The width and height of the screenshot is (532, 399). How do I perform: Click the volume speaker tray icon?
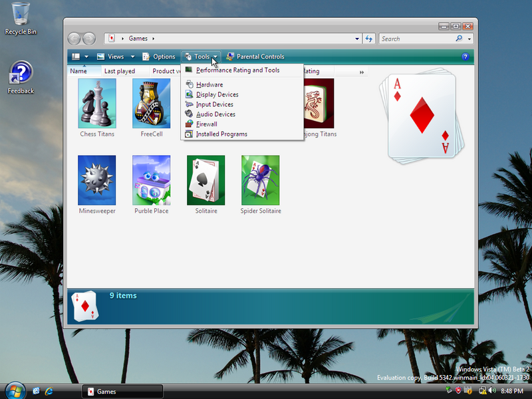pos(492,390)
